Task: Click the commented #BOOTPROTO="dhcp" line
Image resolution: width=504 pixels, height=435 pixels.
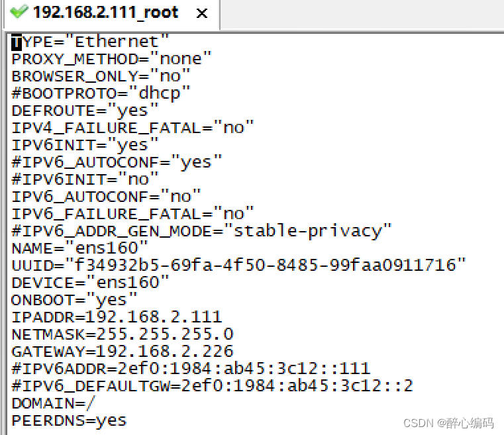Action: [101, 94]
